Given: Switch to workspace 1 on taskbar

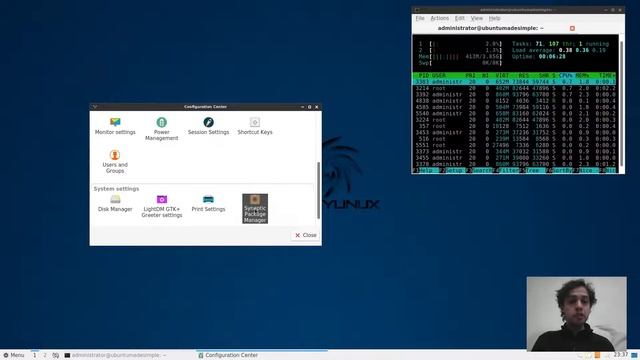Looking at the screenshot, I should tap(35, 355).
